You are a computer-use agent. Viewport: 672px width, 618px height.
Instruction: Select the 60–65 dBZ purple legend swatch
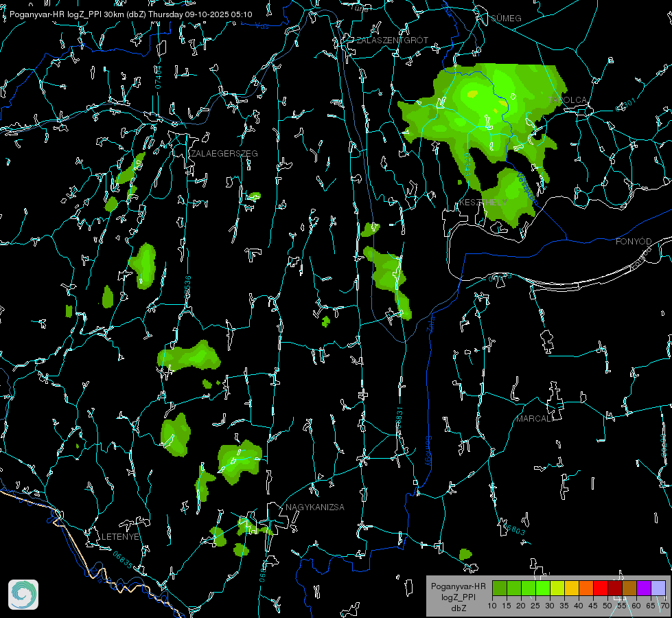tap(644, 588)
